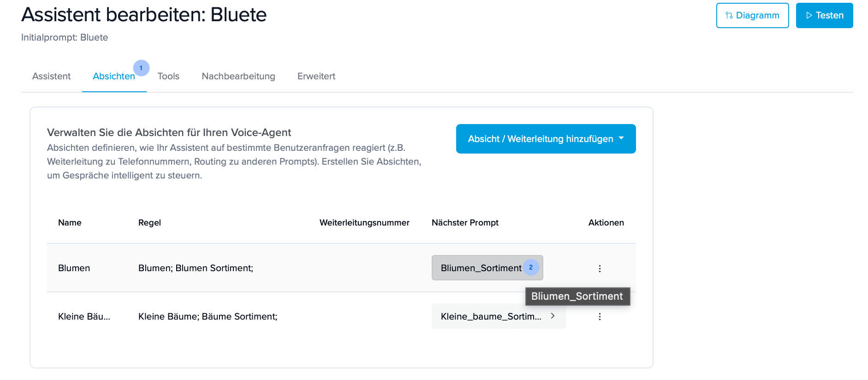
Task: Click the chevron arrow next to Kleine_baume_Sortim
Action: pyautogui.click(x=553, y=316)
